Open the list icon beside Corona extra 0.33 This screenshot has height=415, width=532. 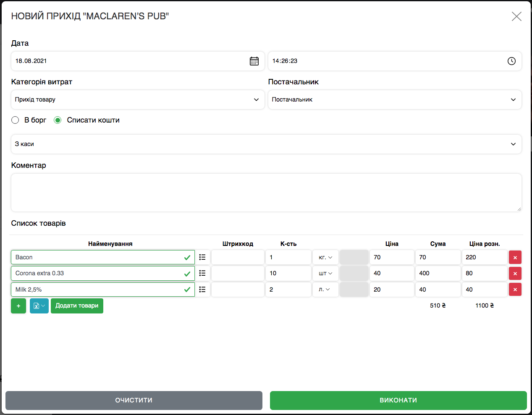(x=202, y=273)
